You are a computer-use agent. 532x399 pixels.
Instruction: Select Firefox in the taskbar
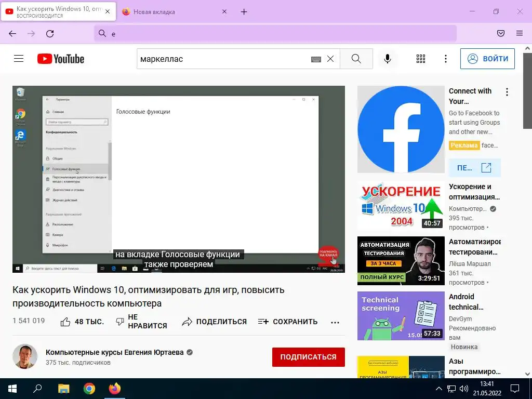(x=115, y=389)
